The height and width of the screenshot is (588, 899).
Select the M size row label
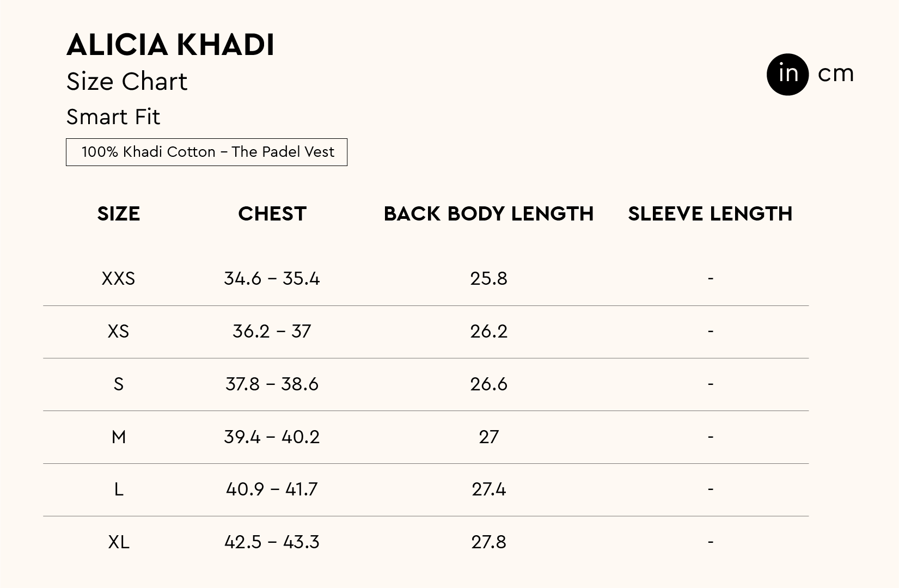[118, 437]
